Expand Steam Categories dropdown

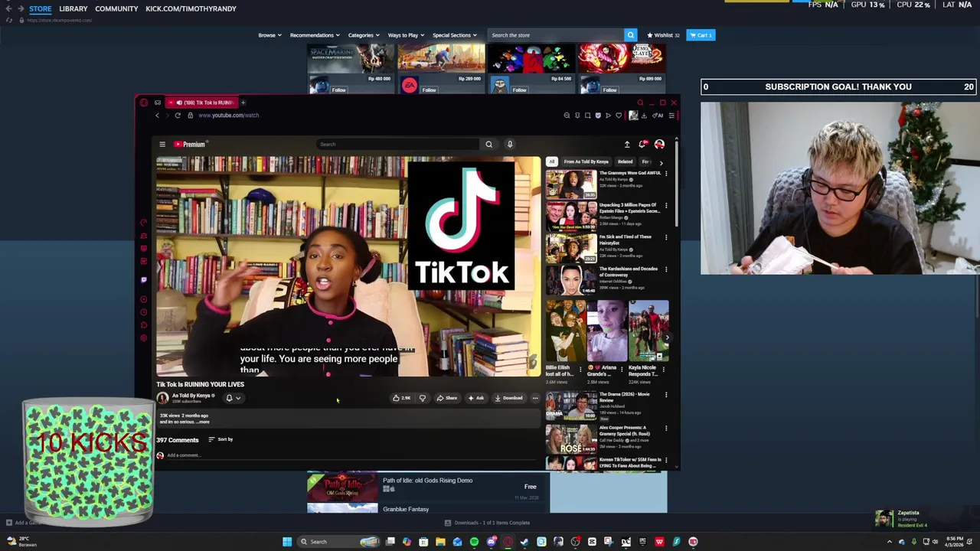click(x=363, y=35)
